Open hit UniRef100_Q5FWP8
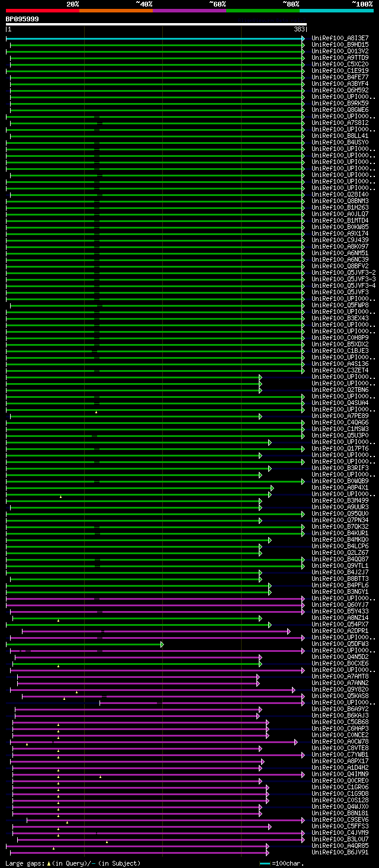 [x=340, y=305]
